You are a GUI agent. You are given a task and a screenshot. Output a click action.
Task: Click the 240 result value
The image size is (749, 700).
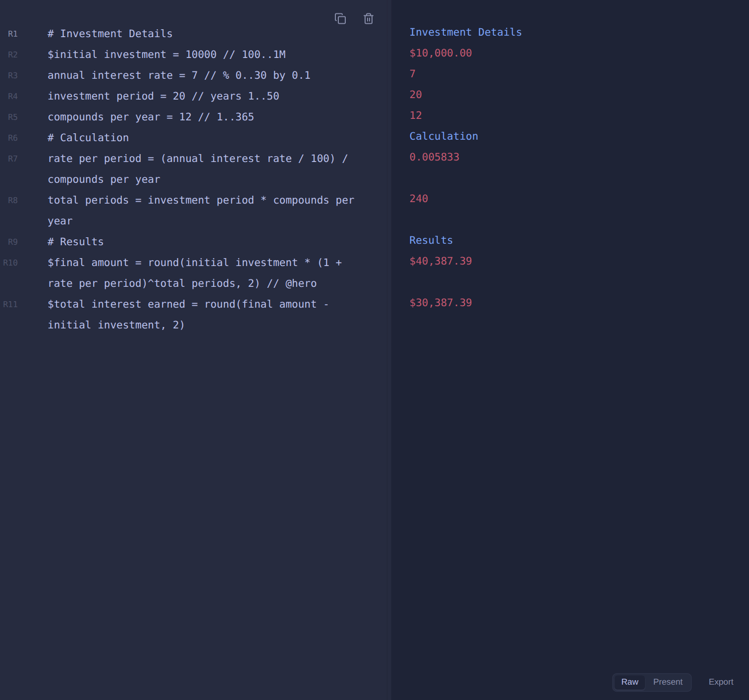pyautogui.click(x=419, y=199)
